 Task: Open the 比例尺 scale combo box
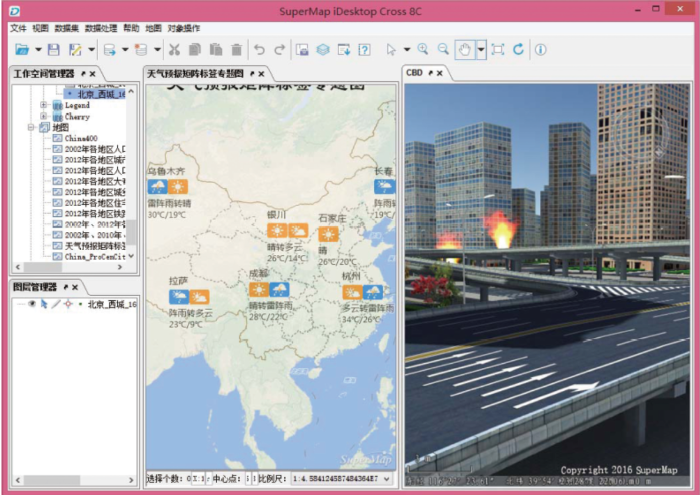[341, 479]
